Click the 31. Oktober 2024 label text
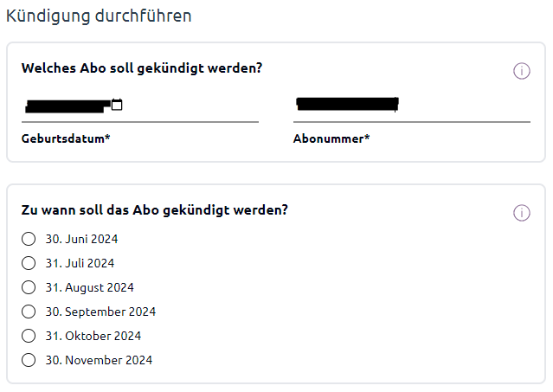The width and height of the screenshot is (553, 392). (93, 336)
